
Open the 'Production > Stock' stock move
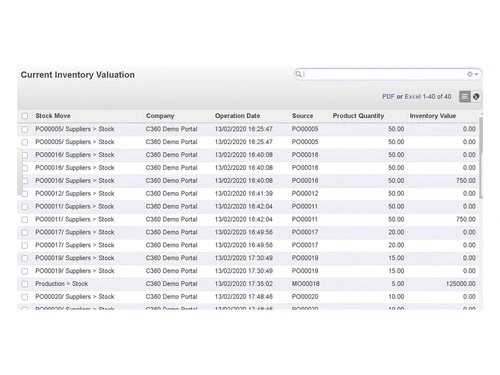coord(62,284)
